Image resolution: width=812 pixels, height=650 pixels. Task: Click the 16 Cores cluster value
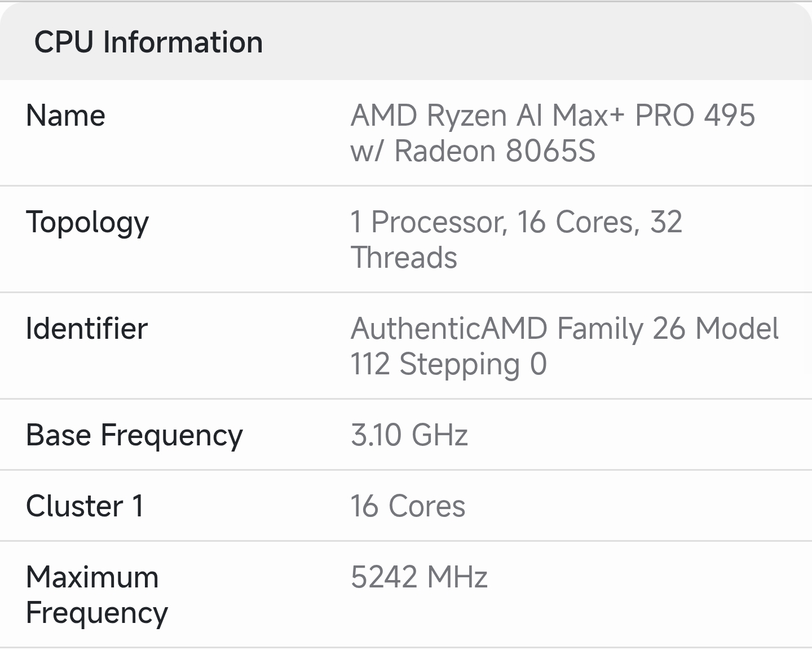(x=408, y=506)
